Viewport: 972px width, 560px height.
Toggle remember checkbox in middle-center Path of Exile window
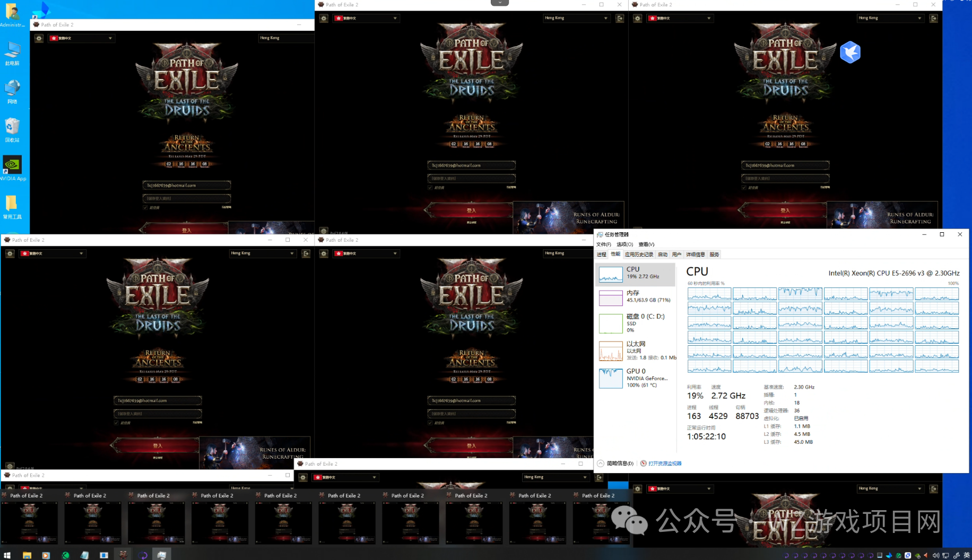pos(430,423)
